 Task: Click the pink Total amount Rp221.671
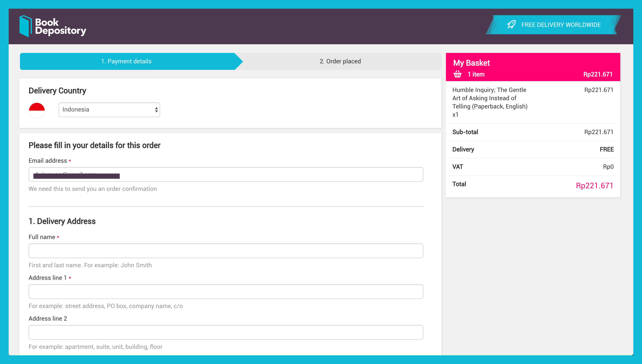[594, 185]
